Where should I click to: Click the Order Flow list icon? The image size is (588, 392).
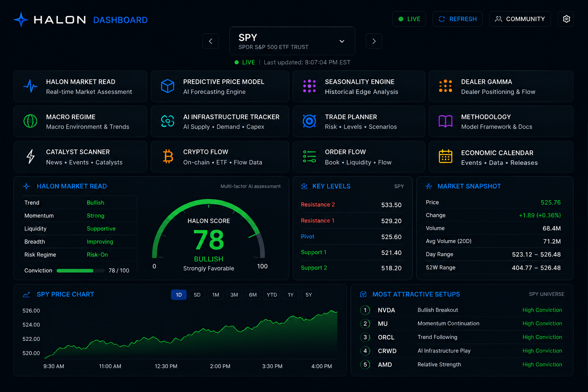[x=309, y=156]
